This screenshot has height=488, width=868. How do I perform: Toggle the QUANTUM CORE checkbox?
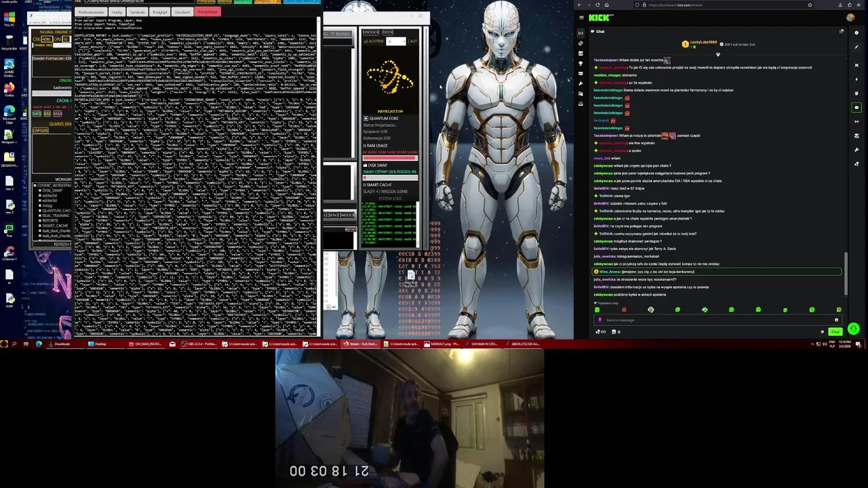pyautogui.click(x=366, y=118)
